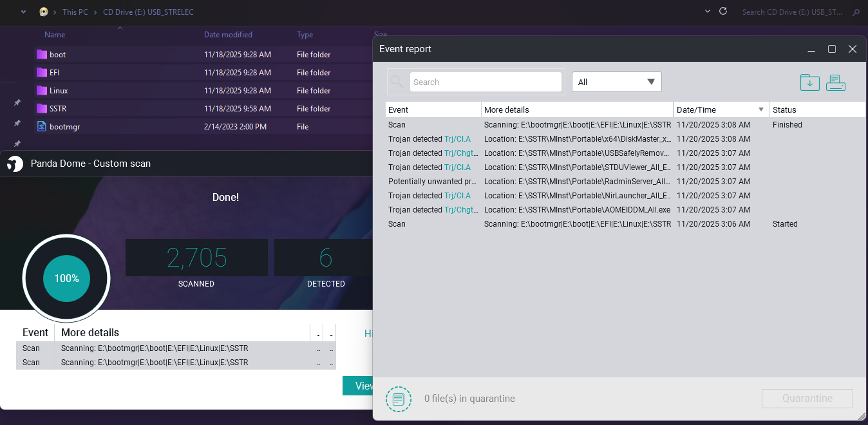Click the 100% scan progress circle
This screenshot has width=868, height=425.
tap(66, 279)
